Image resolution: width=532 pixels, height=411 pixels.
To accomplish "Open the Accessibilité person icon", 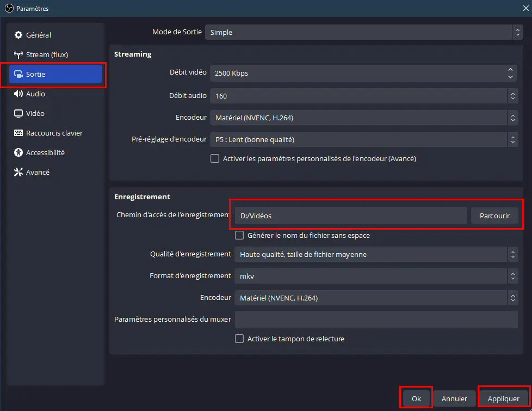I will coord(18,152).
